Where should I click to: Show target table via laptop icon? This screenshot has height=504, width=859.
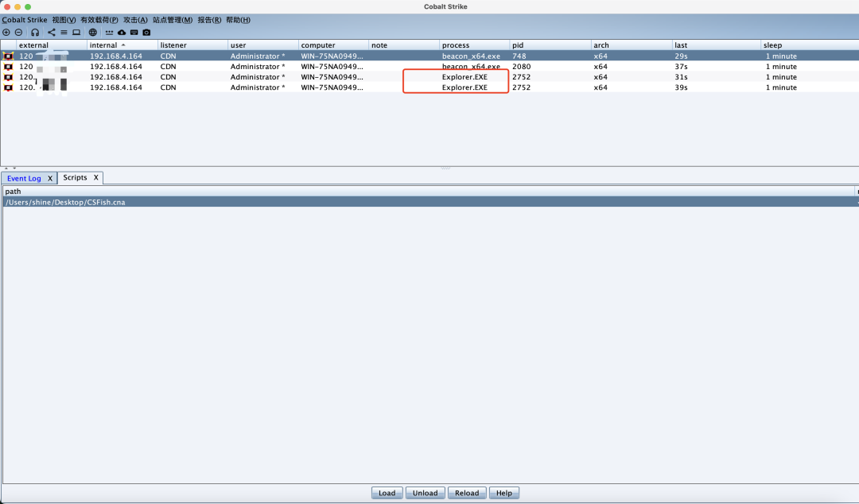(76, 33)
